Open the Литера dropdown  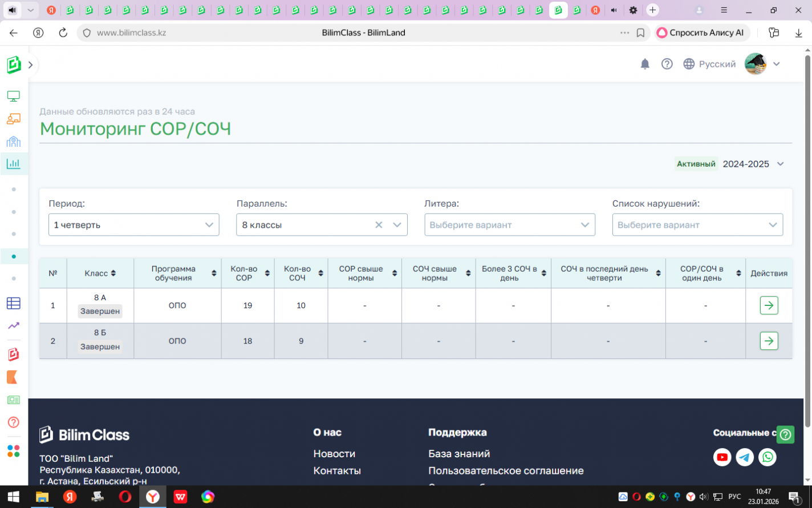(509, 225)
